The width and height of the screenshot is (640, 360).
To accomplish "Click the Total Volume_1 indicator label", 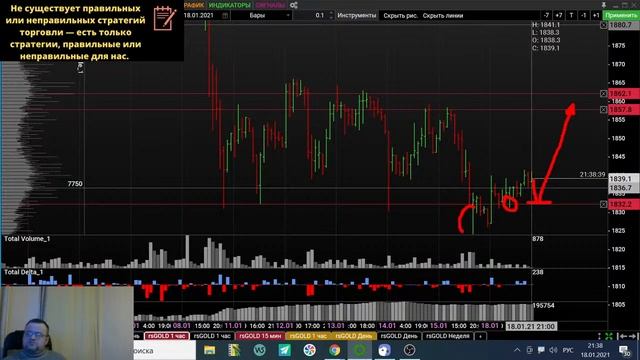I will (x=27, y=239).
